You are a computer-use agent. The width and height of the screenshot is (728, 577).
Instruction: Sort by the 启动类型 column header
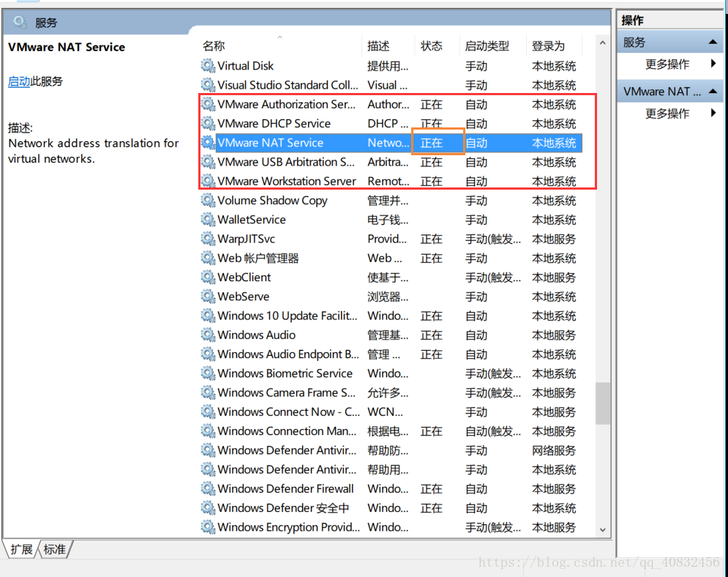[492, 46]
